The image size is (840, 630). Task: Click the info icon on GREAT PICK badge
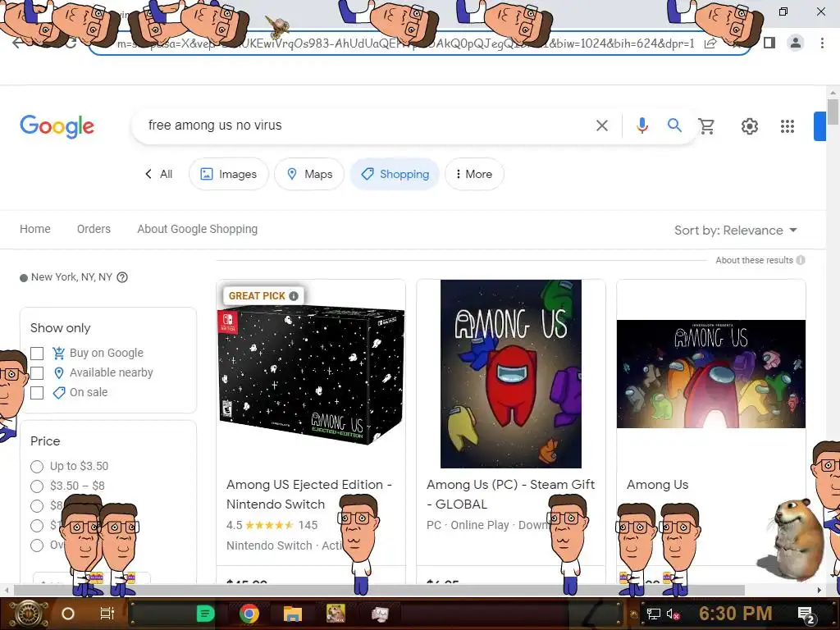(294, 295)
